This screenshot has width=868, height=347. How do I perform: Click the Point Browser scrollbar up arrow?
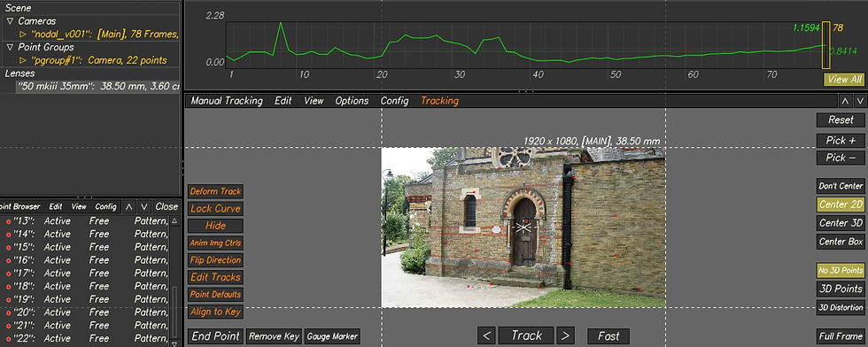tap(174, 220)
